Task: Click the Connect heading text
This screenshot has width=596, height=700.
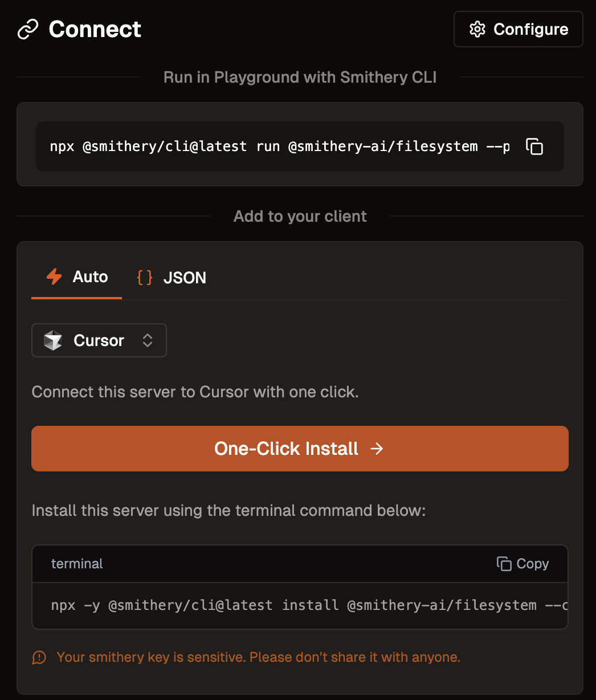Action: click(95, 29)
